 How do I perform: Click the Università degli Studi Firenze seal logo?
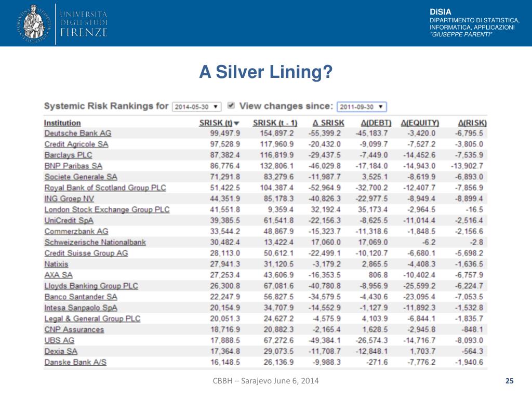coord(33,23)
